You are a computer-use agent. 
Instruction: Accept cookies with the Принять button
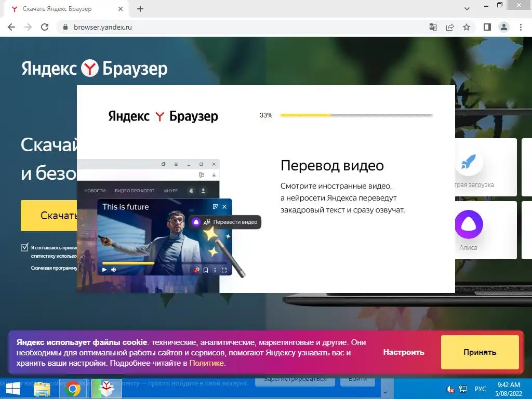tap(480, 352)
